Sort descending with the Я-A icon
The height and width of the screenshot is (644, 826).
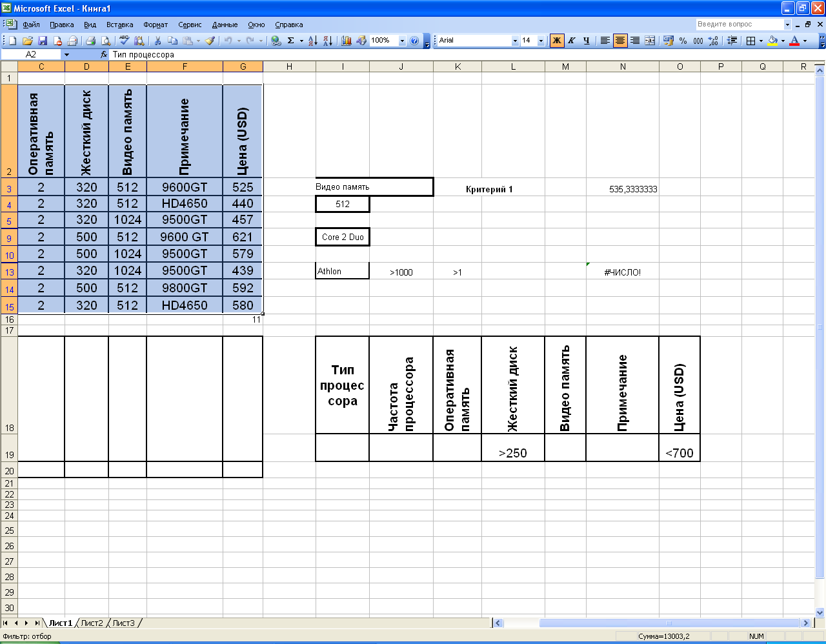(x=327, y=41)
